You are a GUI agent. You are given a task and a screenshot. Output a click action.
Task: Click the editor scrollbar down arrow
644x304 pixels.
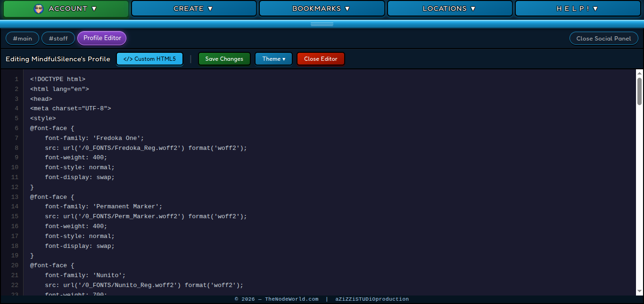(x=639, y=291)
